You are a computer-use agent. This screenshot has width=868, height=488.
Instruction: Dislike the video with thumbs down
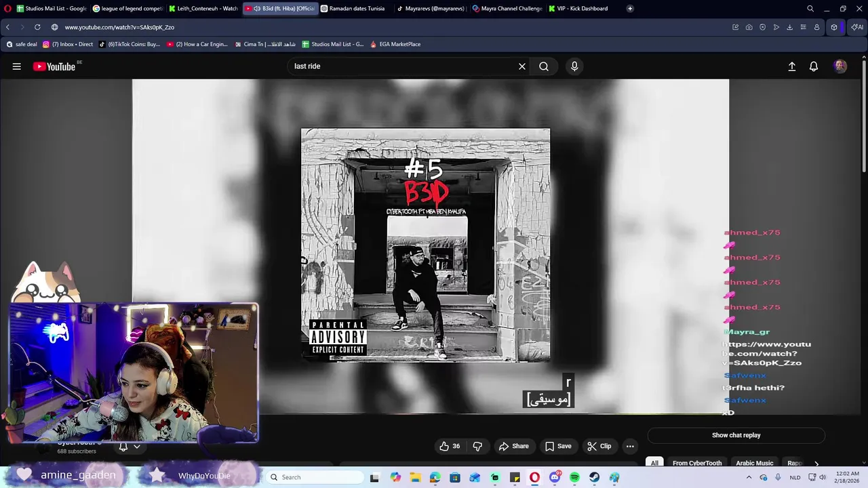tap(477, 446)
